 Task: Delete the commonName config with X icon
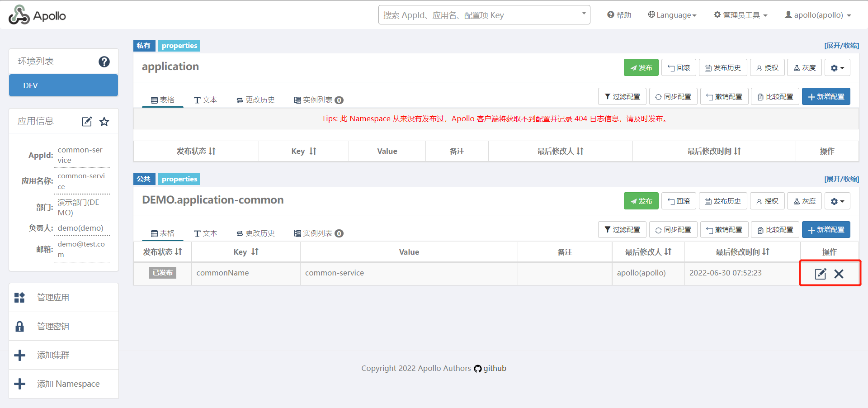click(x=839, y=274)
